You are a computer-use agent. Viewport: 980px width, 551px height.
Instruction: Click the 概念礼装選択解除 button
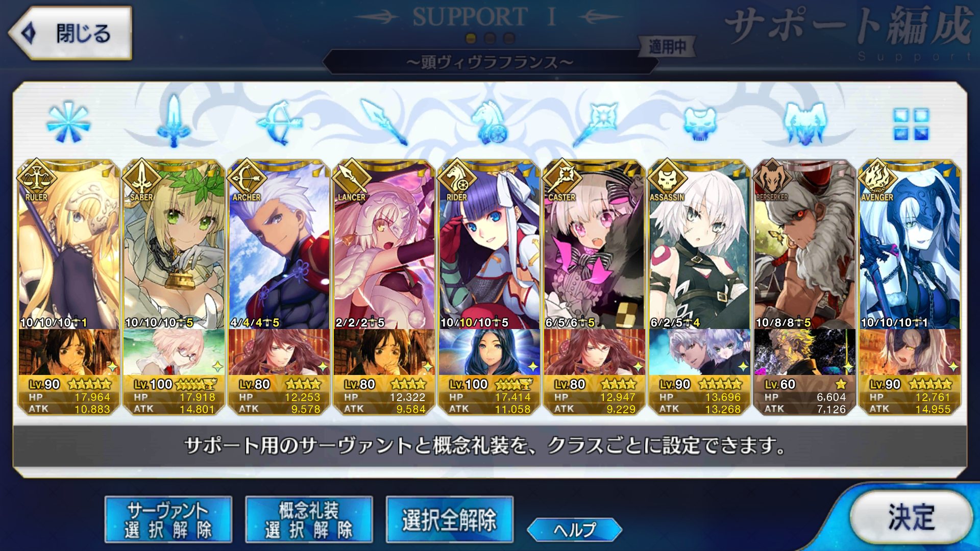309,519
